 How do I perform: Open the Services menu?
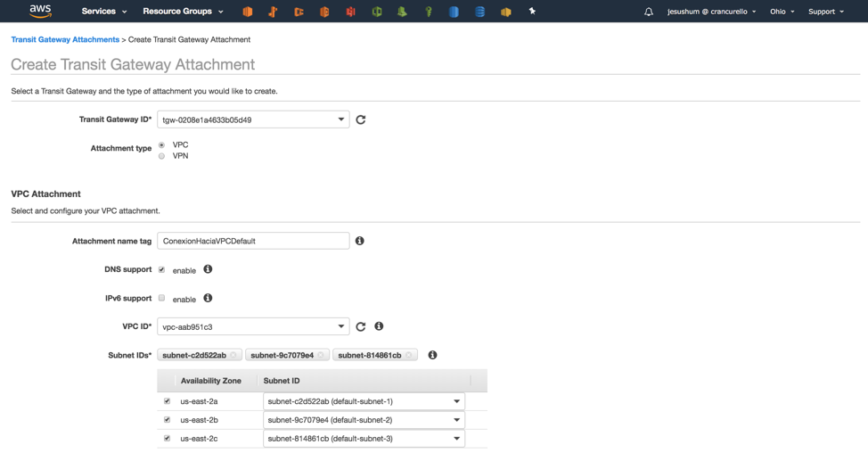(x=104, y=11)
